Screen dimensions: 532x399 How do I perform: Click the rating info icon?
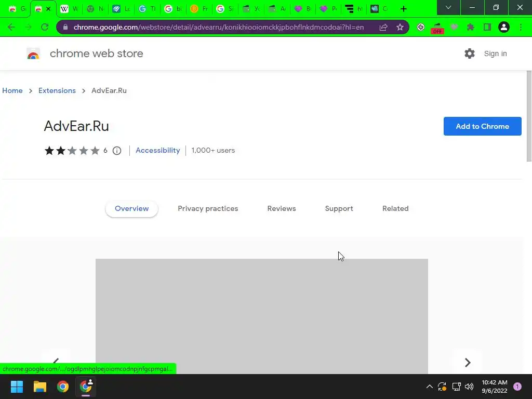click(117, 151)
